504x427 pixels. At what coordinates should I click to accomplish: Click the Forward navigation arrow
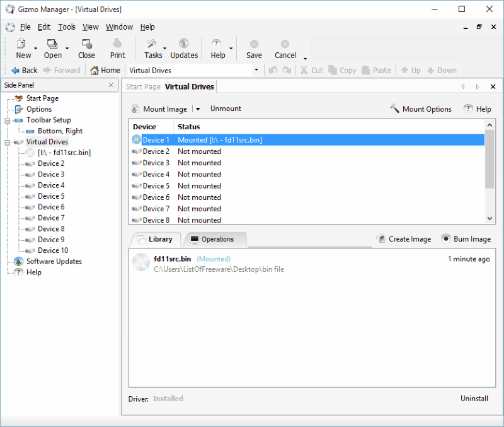click(47, 70)
